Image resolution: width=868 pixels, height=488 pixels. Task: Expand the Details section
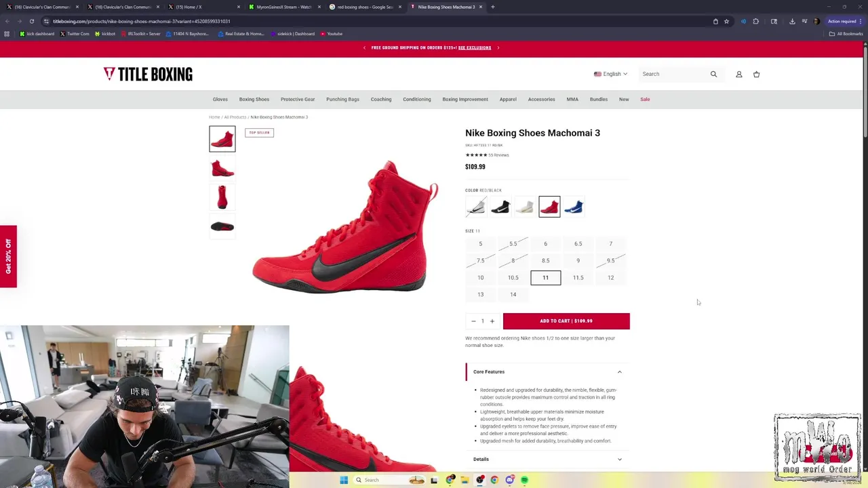click(547, 460)
